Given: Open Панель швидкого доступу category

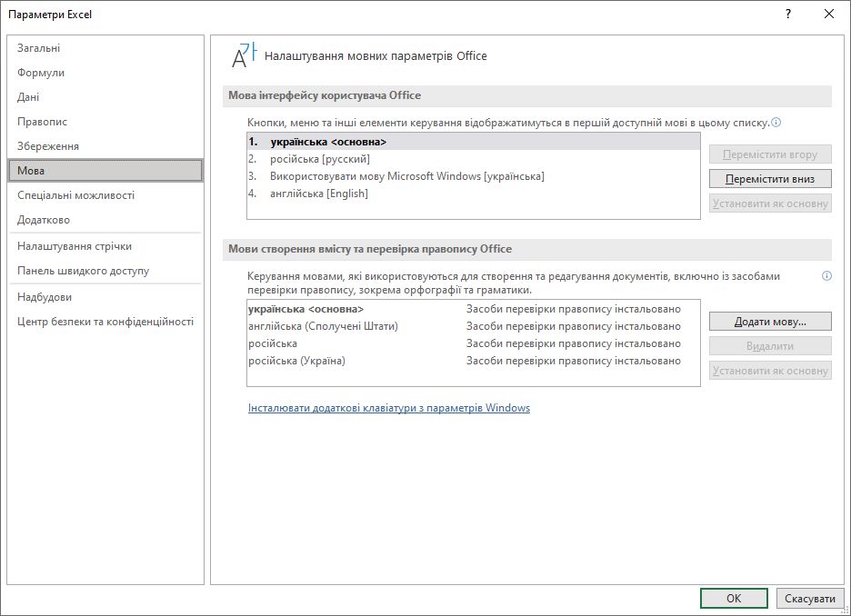Looking at the screenshot, I should pyautogui.click(x=105, y=271).
